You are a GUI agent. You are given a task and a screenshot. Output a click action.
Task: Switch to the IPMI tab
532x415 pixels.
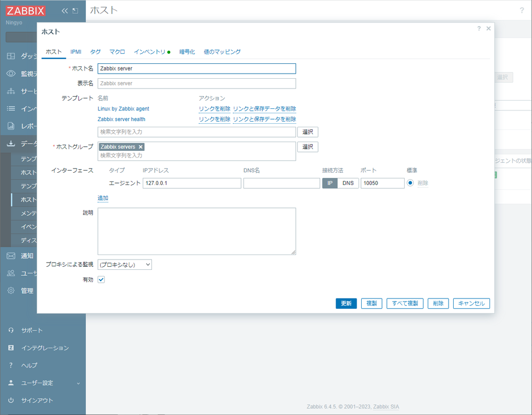pyautogui.click(x=76, y=52)
